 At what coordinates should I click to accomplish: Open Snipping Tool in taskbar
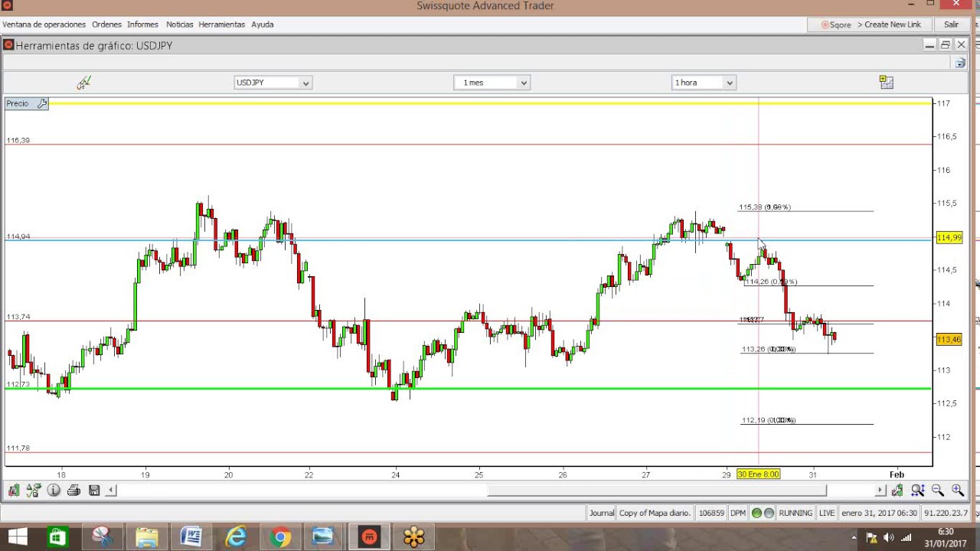coord(102,537)
